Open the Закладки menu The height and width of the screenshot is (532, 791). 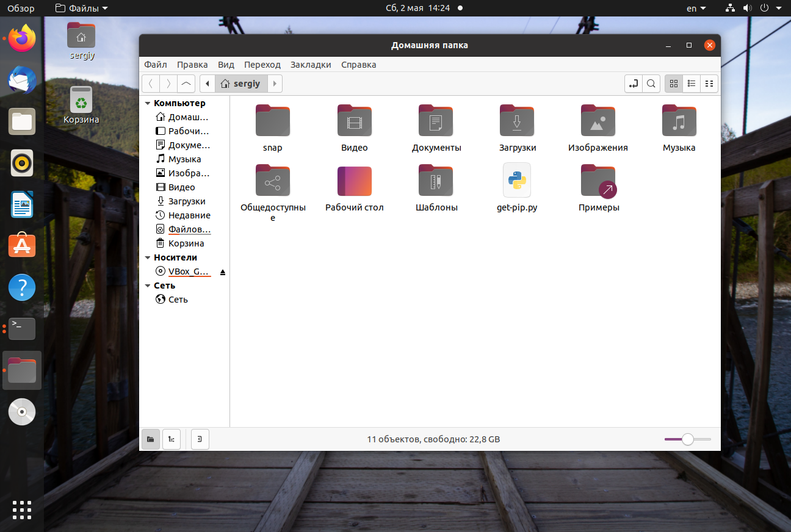tap(311, 65)
